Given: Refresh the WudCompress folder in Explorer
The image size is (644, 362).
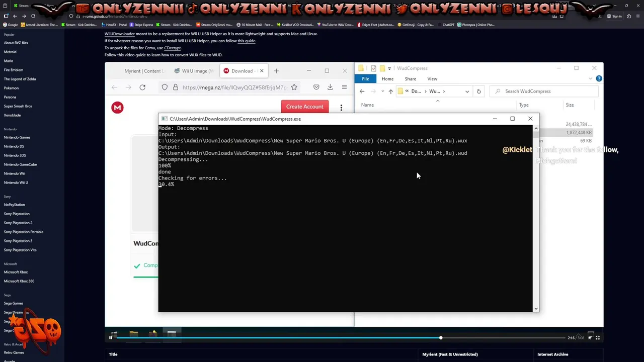Looking at the screenshot, I should [x=478, y=92].
